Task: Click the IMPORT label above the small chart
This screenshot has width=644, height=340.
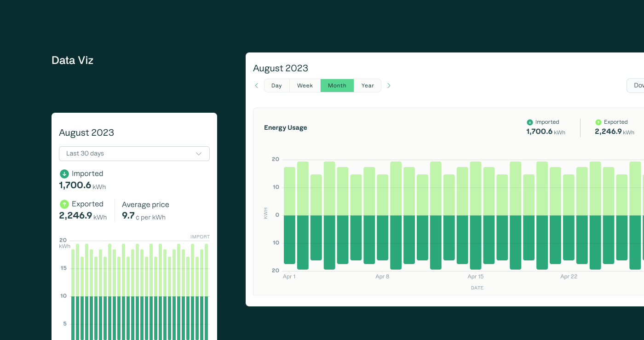Action: 200,236
